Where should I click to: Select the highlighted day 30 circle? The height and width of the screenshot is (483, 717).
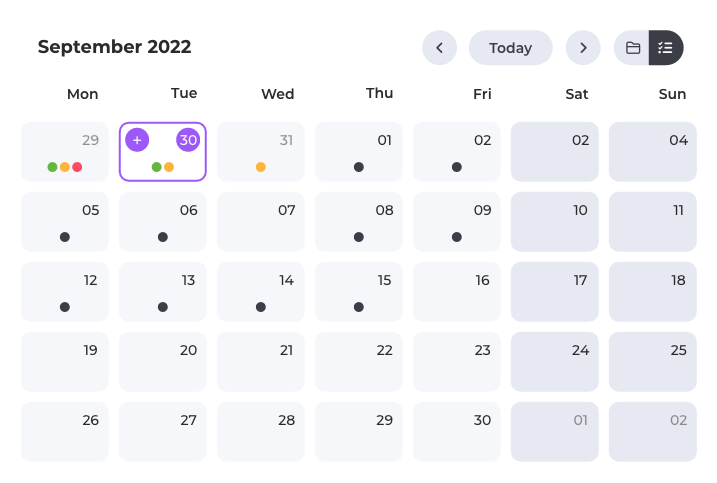(x=188, y=140)
